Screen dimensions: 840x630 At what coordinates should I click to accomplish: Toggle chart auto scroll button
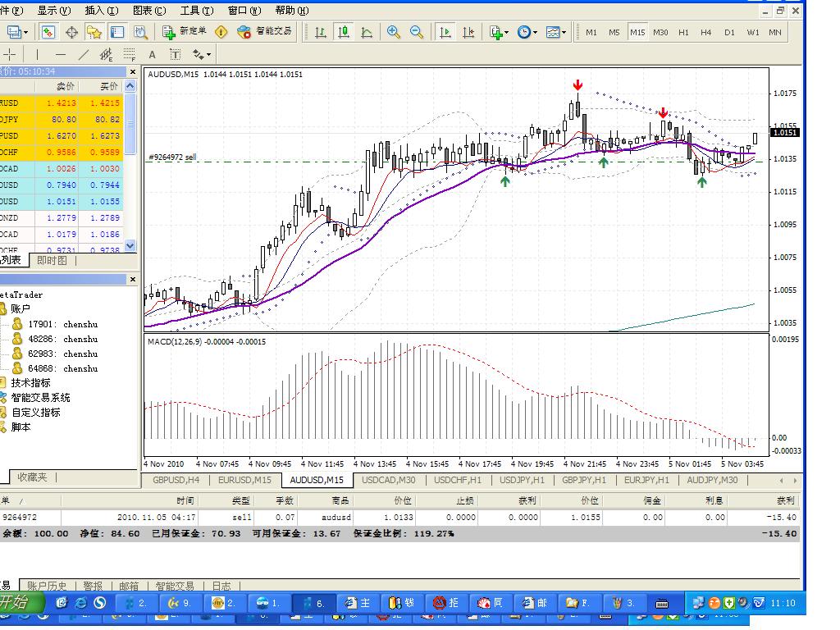pyautogui.click(x=445, y=33)
